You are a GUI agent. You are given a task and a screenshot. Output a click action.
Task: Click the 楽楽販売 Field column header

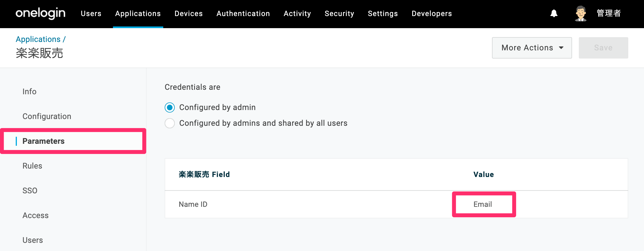(204, 174)
